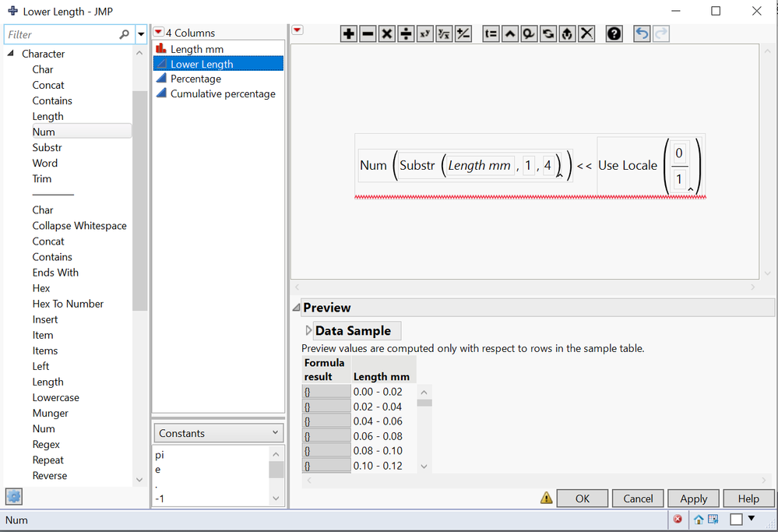This screenshot has width=778, height=532.
Task: Open the Constants dropdown list
Action: (218, 433)
